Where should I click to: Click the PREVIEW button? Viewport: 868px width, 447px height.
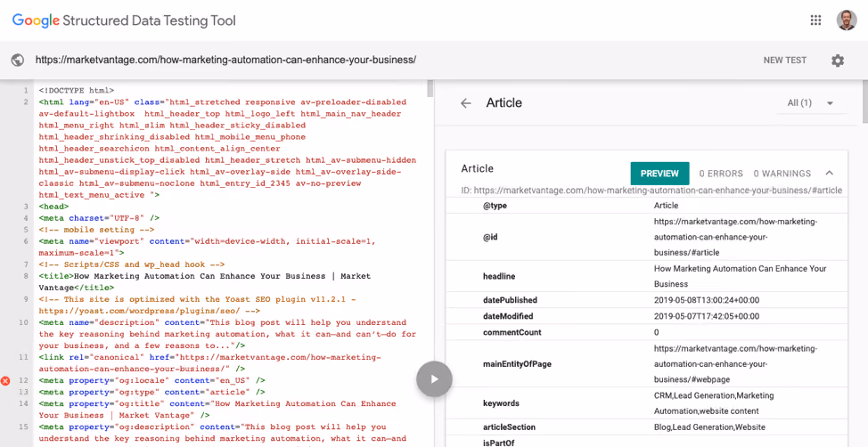(x=659, y=173)
